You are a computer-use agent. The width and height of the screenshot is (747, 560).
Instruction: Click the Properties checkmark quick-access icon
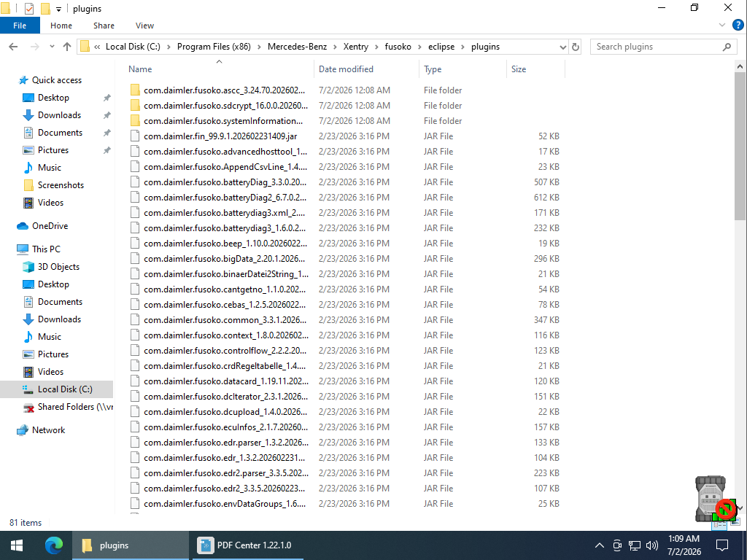28,9
